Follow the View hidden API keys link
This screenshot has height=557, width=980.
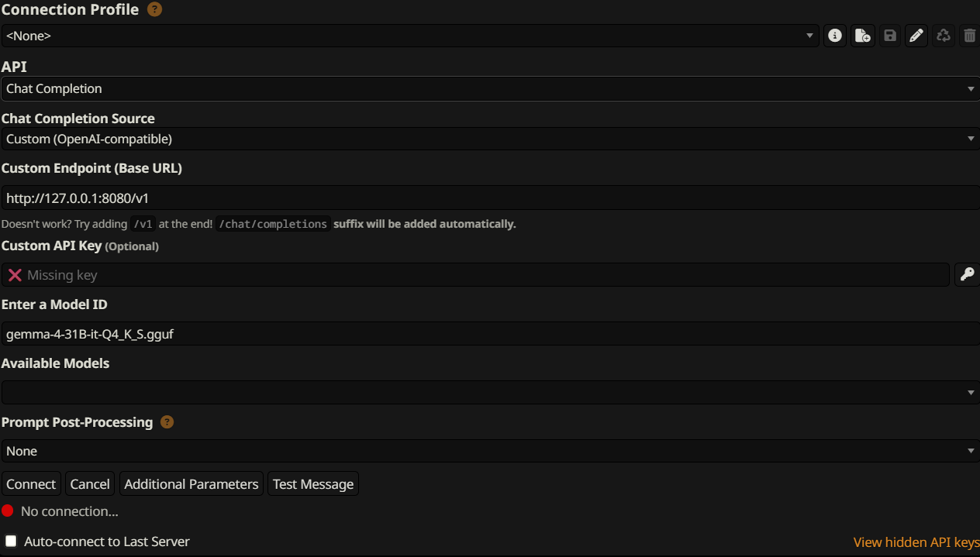(x=916, y=542)
